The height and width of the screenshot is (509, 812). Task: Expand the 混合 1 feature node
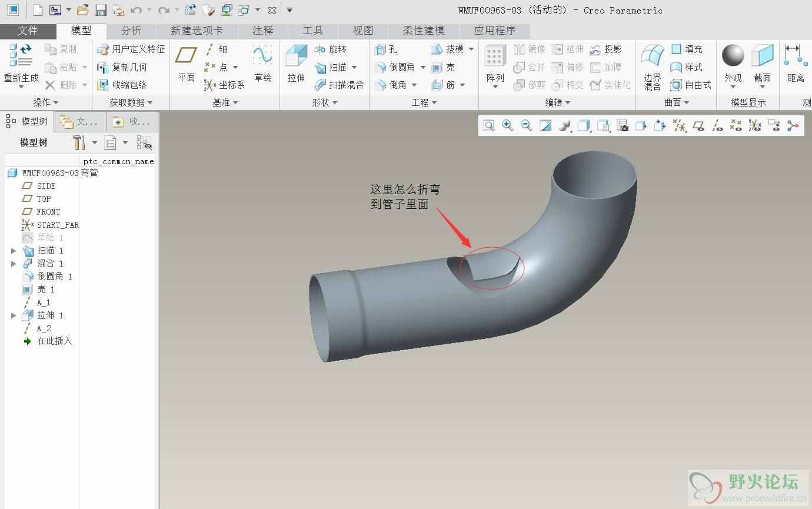point(14,264)
